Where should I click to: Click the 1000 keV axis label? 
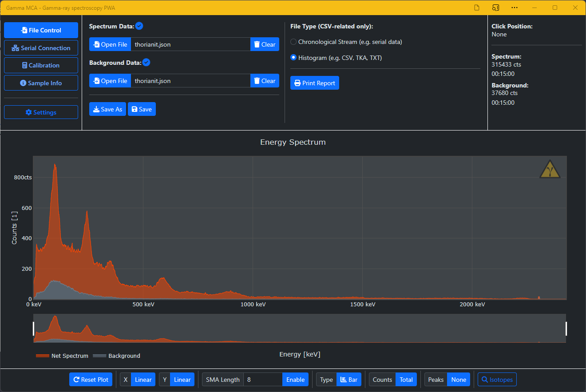coord(253,304)
